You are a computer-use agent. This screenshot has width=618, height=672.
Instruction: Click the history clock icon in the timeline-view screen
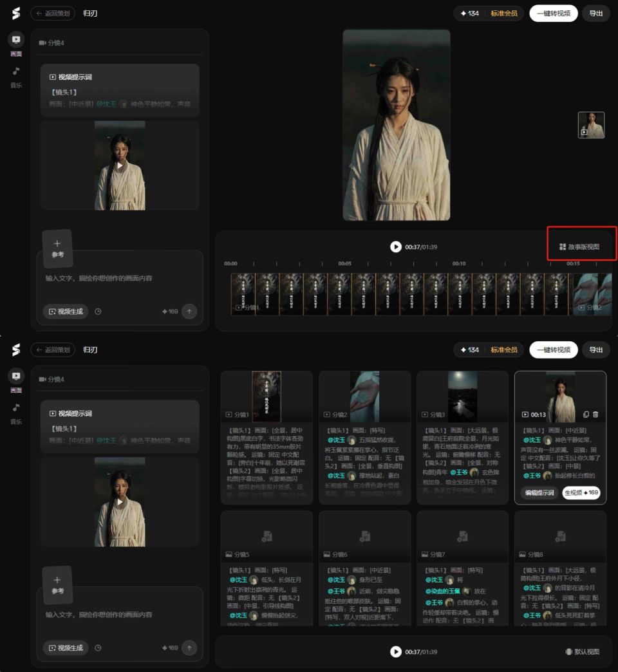(98, 312)
